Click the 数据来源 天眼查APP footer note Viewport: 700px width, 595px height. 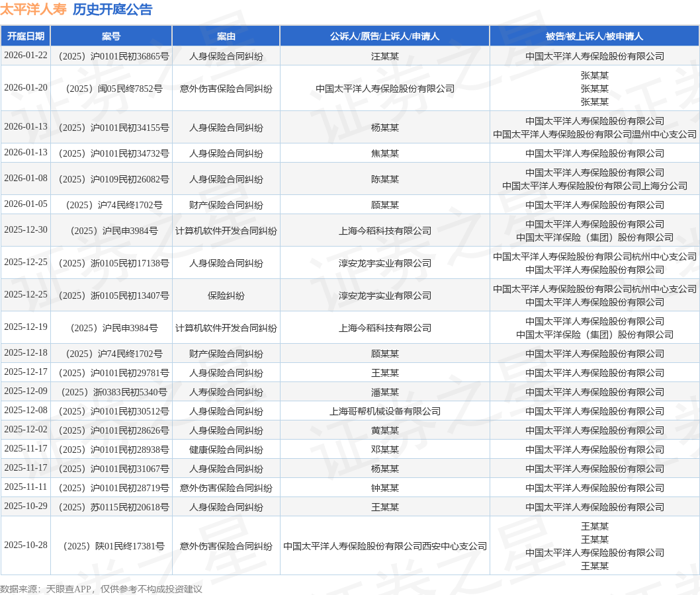[x=101, y=589]
